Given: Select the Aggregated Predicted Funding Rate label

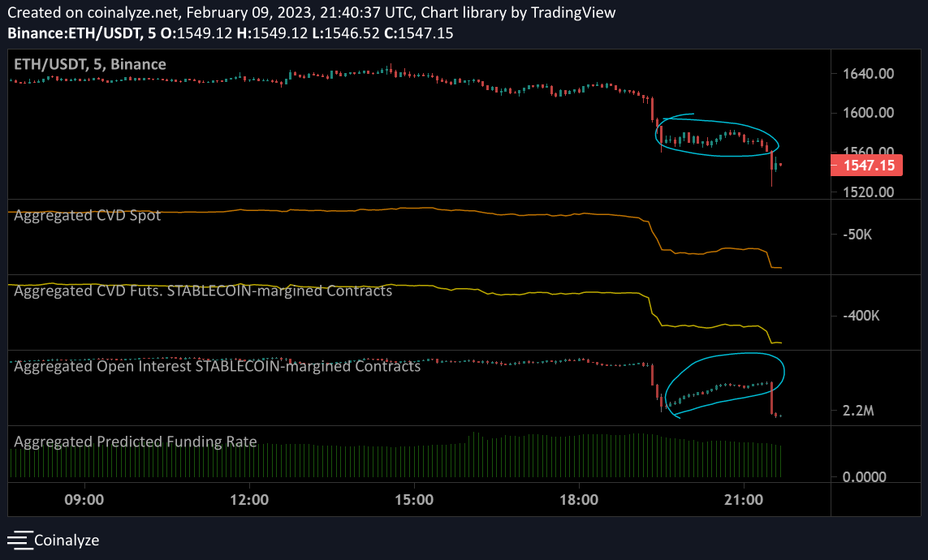Looking at the screenshot, I should point(136,442).
